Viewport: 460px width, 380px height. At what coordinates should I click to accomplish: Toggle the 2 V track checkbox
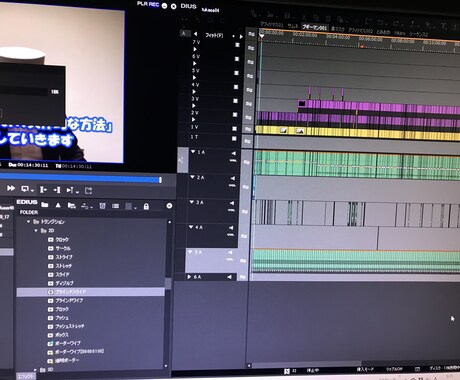(235, 115)
